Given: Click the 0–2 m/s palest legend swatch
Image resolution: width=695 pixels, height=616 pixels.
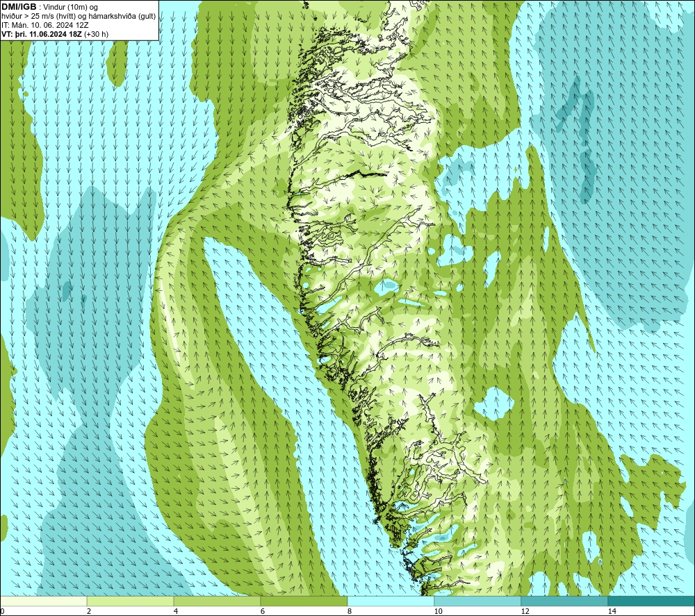Looking at the screenshot, I should tap(43, 601).
